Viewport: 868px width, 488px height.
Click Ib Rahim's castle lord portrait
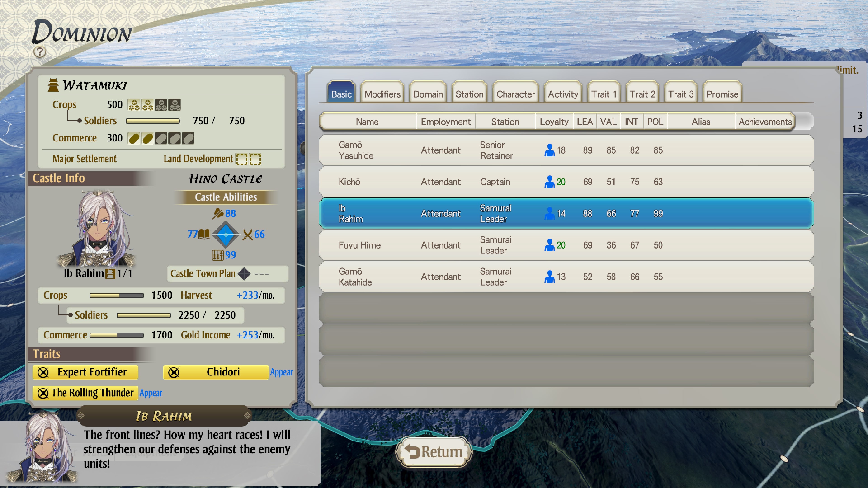98,229
